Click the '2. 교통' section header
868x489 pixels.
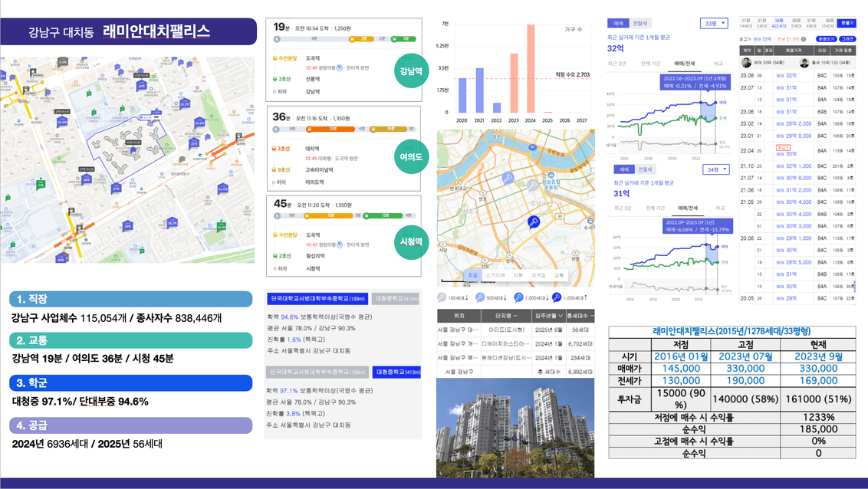[x=131, y=340]
